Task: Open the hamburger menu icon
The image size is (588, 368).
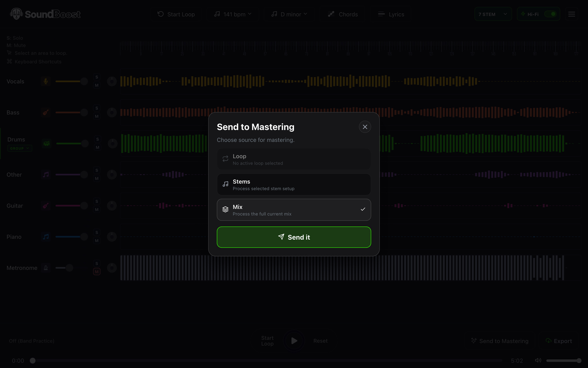Action: 572,14
